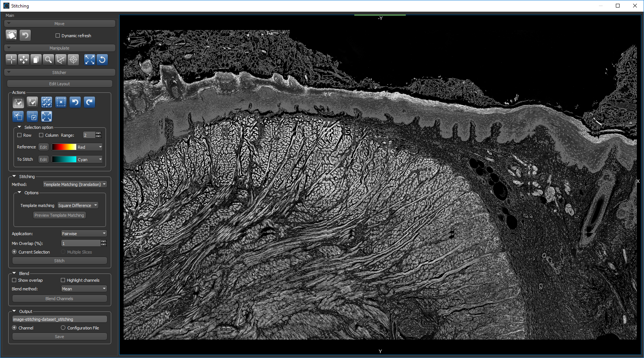Select the four-arrow pan tool
Image resolution: width=644 pixels, height=358 pixels.
coord(24,60)
